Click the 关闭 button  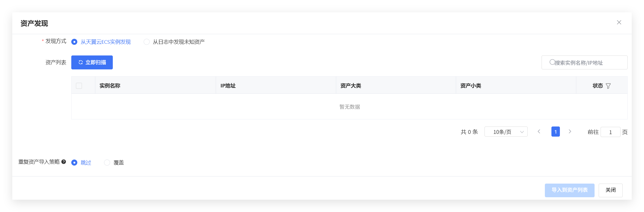611,190
